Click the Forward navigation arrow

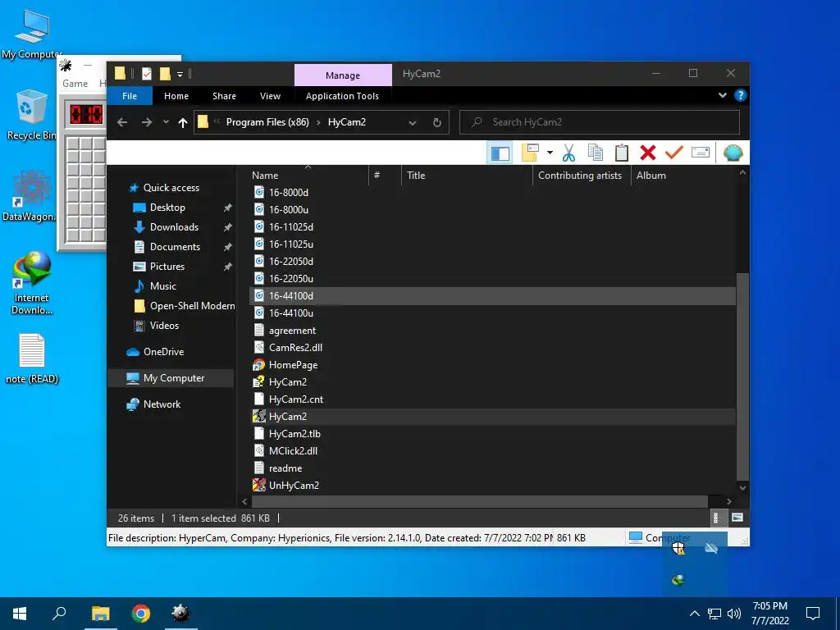(x=146, y=123)
